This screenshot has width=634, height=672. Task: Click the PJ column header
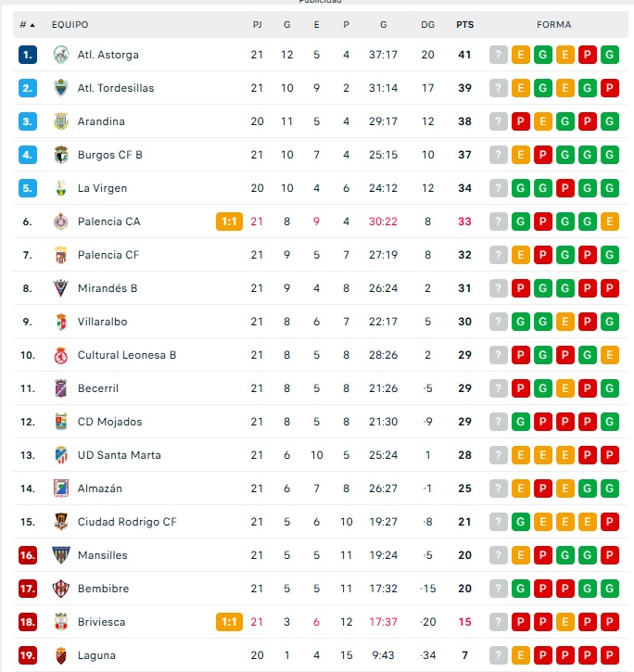pyautogui.click(x=257, y=25)
